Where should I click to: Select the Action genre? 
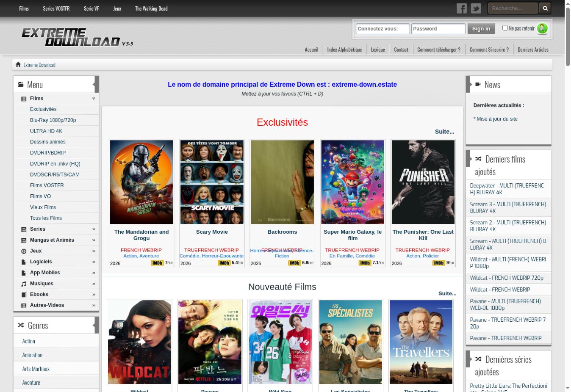point(29,341)
